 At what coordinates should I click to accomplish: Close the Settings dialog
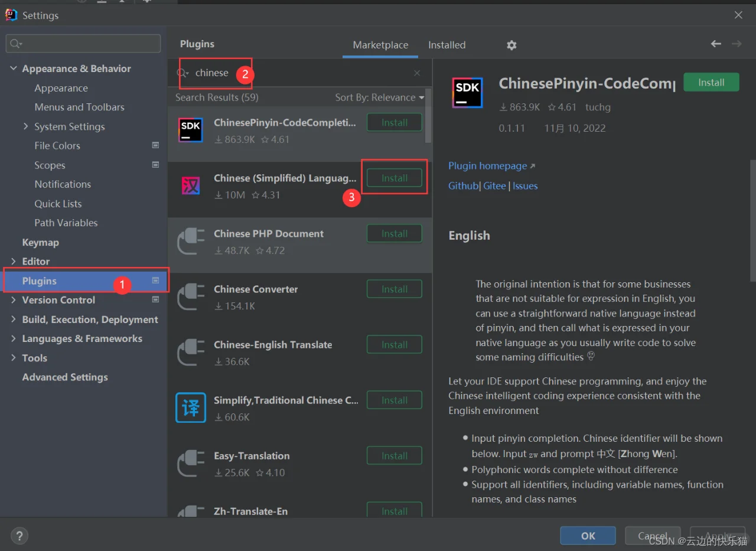pos(738,15)
